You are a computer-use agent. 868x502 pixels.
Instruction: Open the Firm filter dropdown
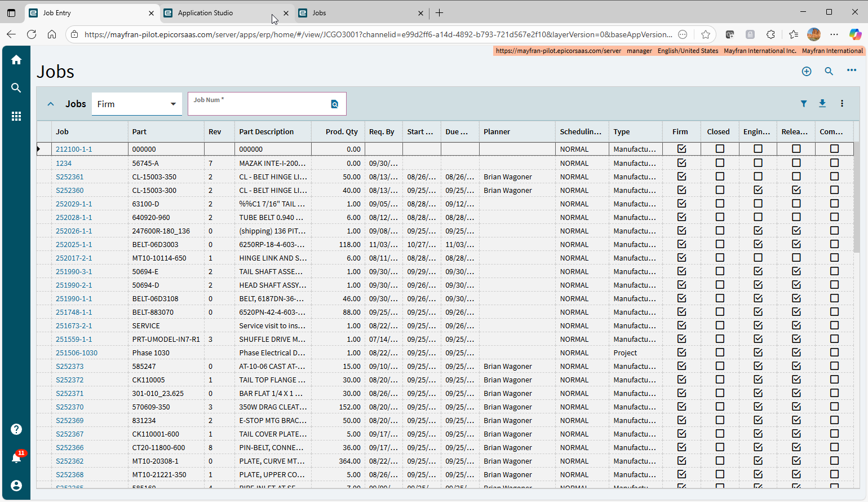136,104
